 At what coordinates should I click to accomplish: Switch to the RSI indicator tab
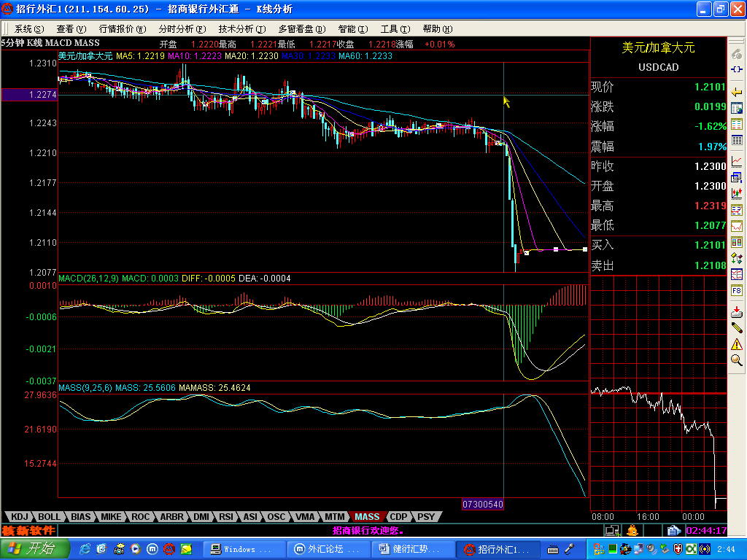[x=226, y=517]
